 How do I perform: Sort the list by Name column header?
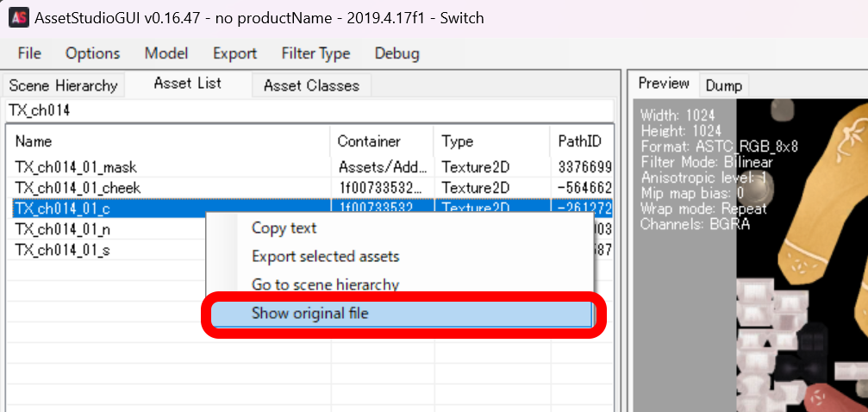click(169, 141)
